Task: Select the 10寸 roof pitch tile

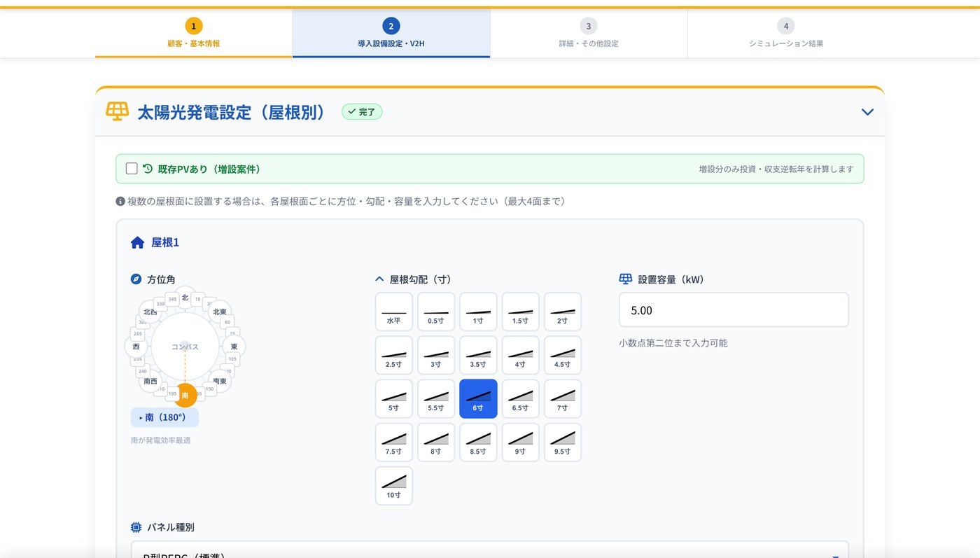Action: pyautogui.click(x=394, y=485)
